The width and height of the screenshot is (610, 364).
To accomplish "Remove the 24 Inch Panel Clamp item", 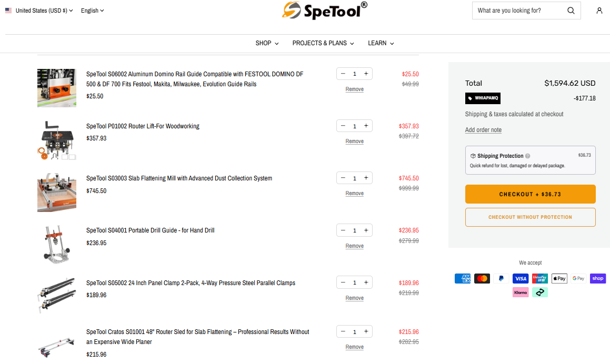I will click(x=354, y=298).
